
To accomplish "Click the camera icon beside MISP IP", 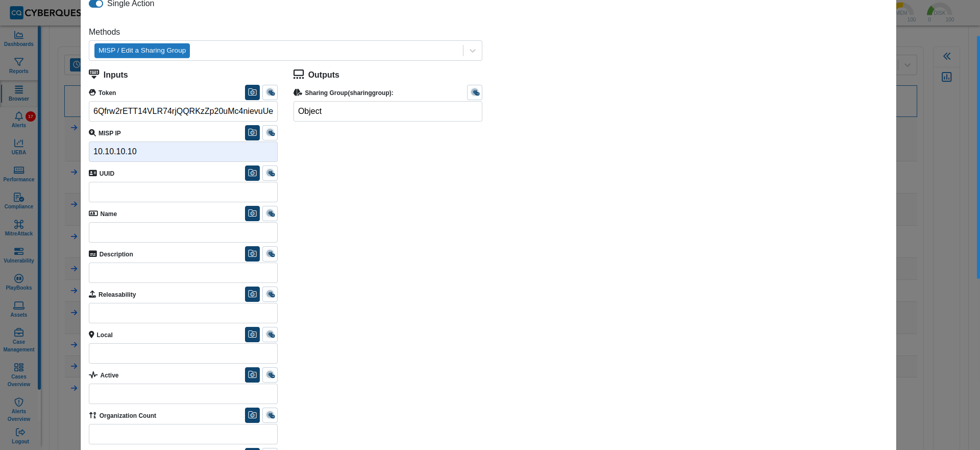I will click(x=252, y=133).
